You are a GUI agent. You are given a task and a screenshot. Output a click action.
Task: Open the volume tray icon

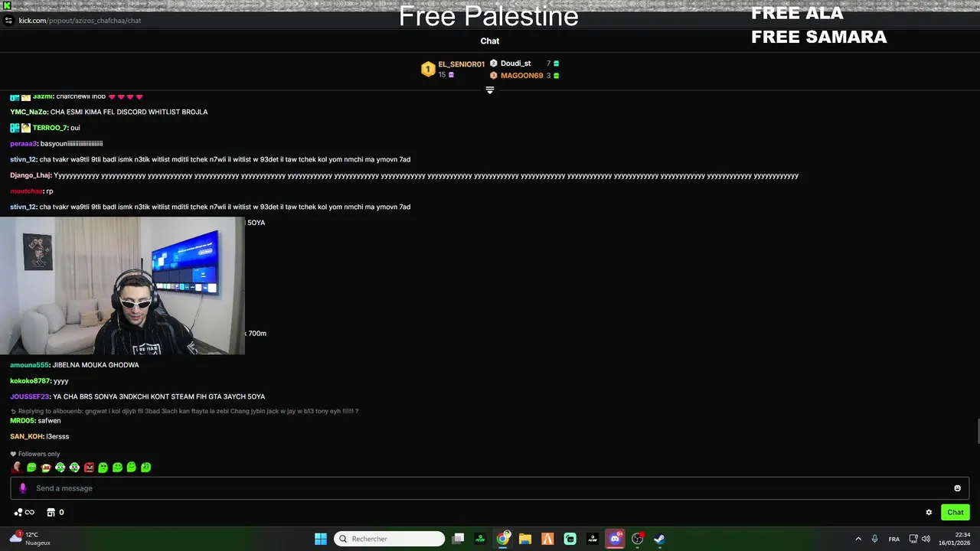[926, 539]
